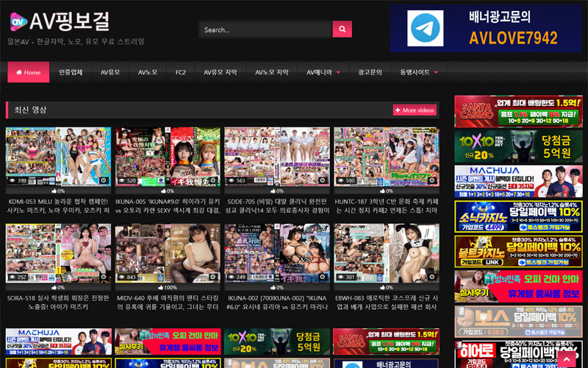Click clock icon on IKUNA-002 thumbnail
This screenshot has width=588, height=368.
click(x=323, y=277)
